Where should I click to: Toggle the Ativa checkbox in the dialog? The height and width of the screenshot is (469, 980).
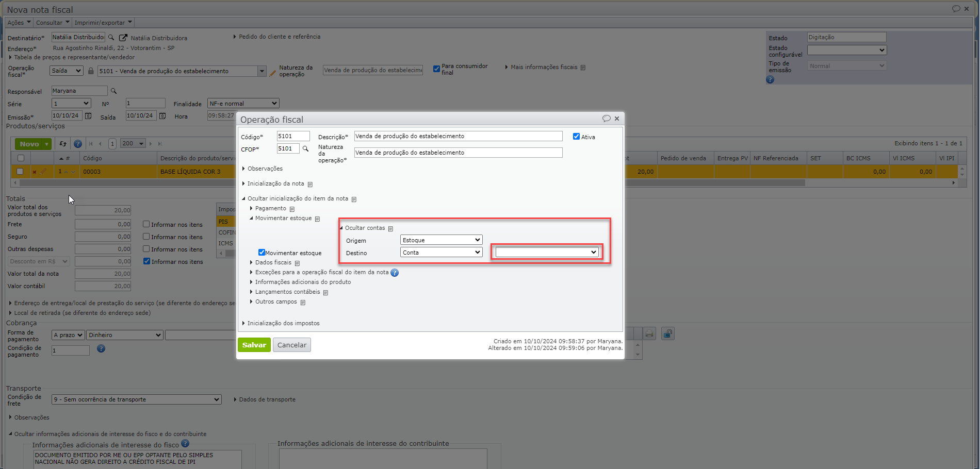pos(576,137)
